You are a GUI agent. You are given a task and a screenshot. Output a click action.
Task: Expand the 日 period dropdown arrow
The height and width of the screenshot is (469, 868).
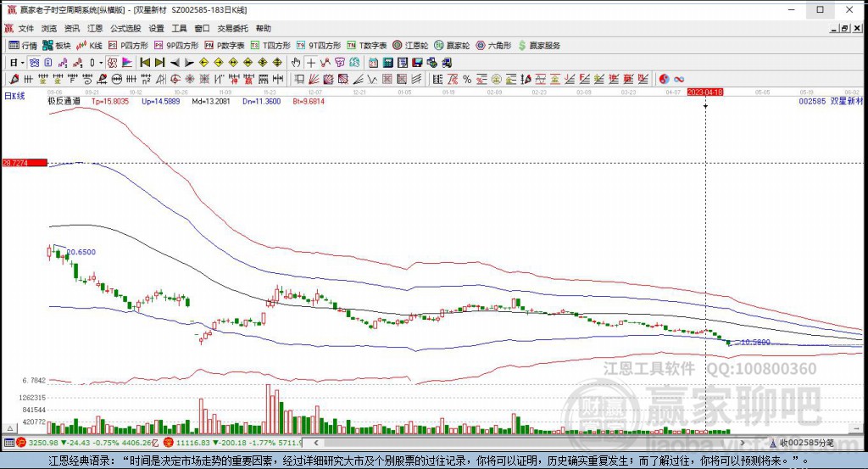[23, 62]
